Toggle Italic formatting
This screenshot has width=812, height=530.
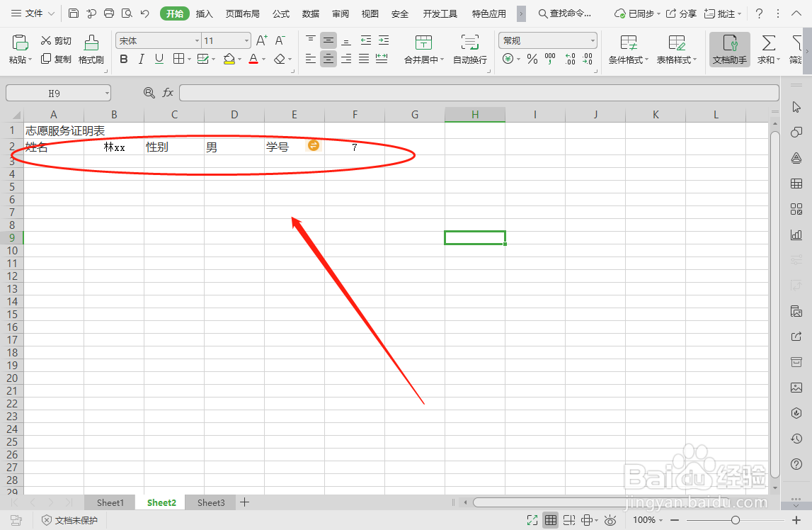click(142, 59)
